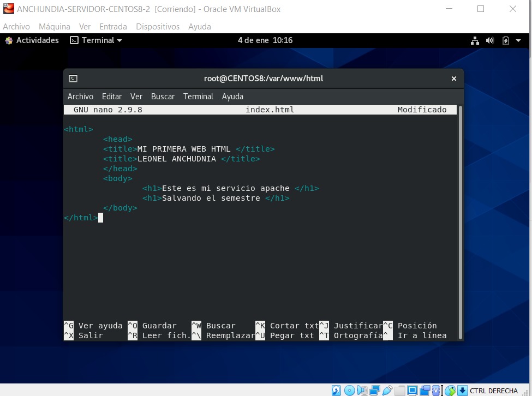Click the display settings status icon

point(413,391)
